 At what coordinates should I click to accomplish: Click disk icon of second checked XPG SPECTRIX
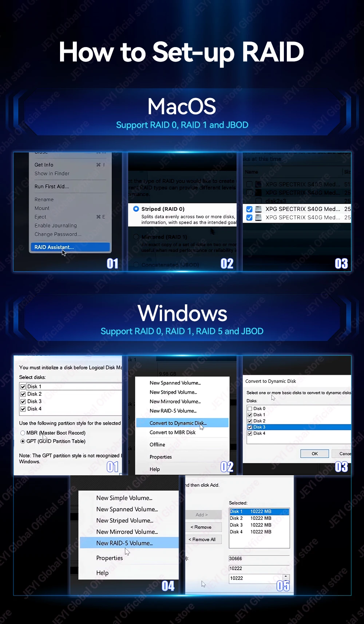258,218
